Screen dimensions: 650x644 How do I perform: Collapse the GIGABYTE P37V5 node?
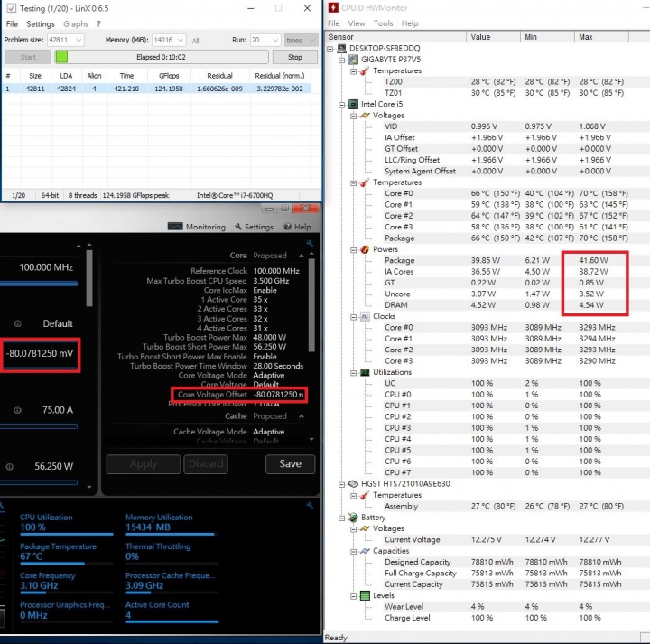[341, 61]
